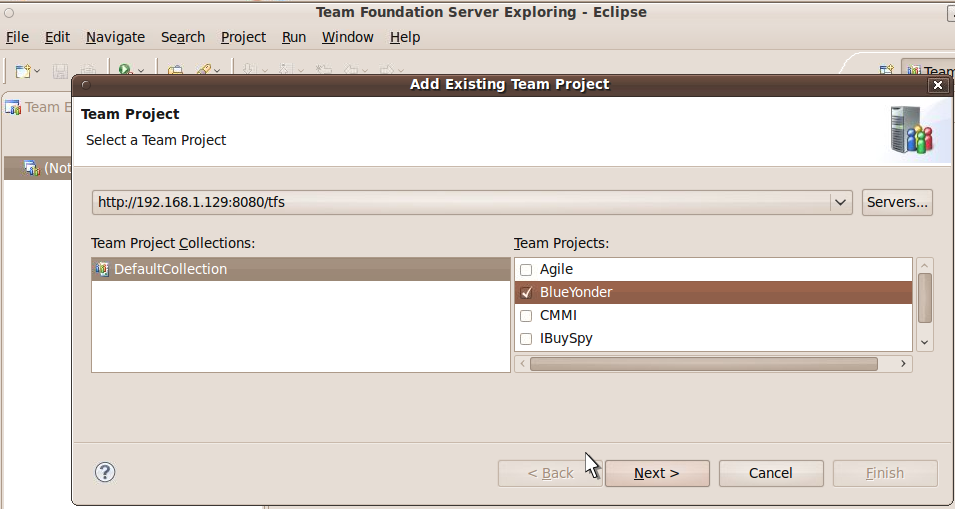Check the IBuySpy project checkbox
Screen dimensions: 956x509
point(526,339)
